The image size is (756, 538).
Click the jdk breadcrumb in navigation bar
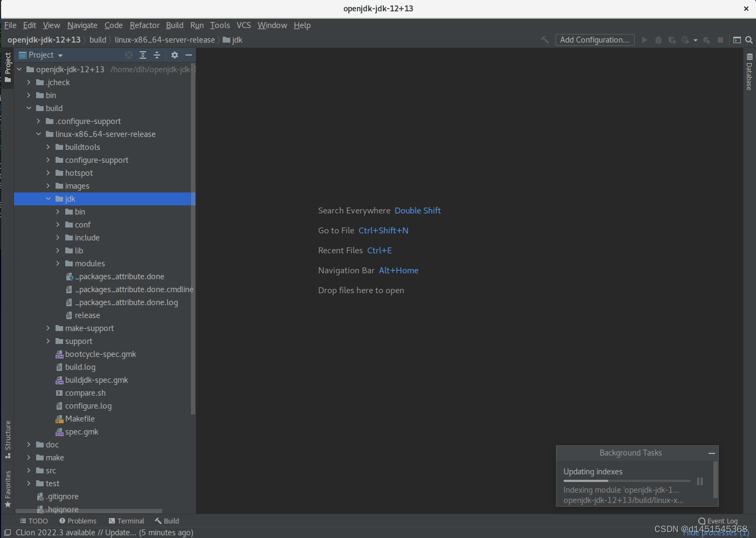click(x=233, y=40)
